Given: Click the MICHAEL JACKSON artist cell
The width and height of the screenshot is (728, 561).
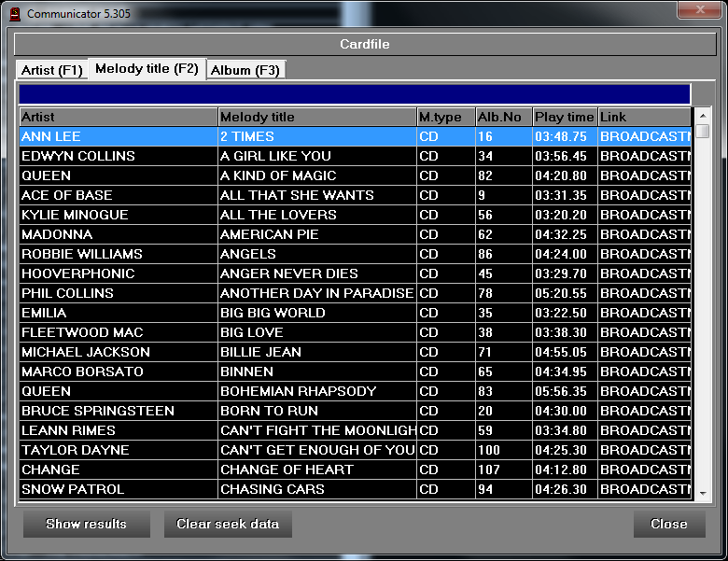Looking at the screenshot, I should 119,352.
